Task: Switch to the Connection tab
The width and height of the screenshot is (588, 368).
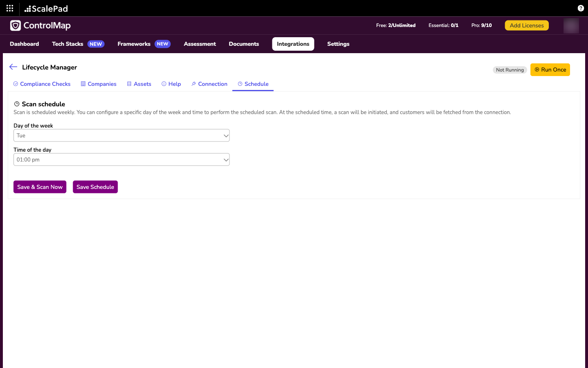Action: pos(209,84)
